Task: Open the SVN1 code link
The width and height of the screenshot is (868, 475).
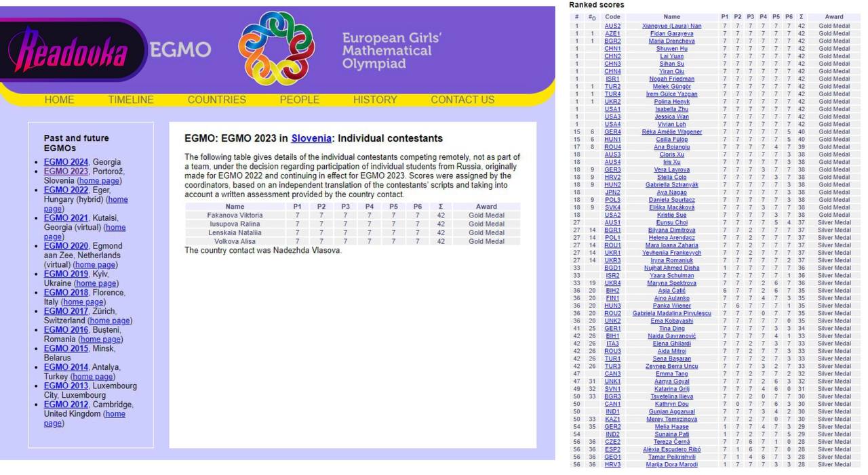Action: pos(612,389)
